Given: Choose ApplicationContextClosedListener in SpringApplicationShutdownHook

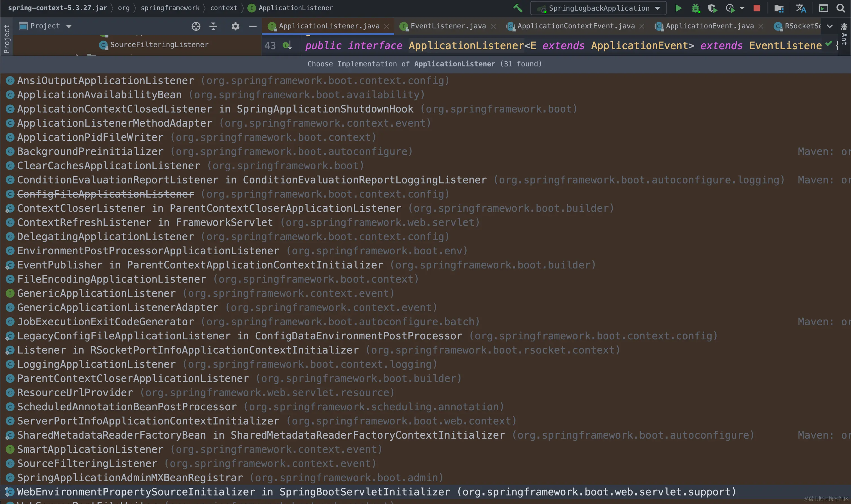Looking at the screenshot, I should click(425, 109).
